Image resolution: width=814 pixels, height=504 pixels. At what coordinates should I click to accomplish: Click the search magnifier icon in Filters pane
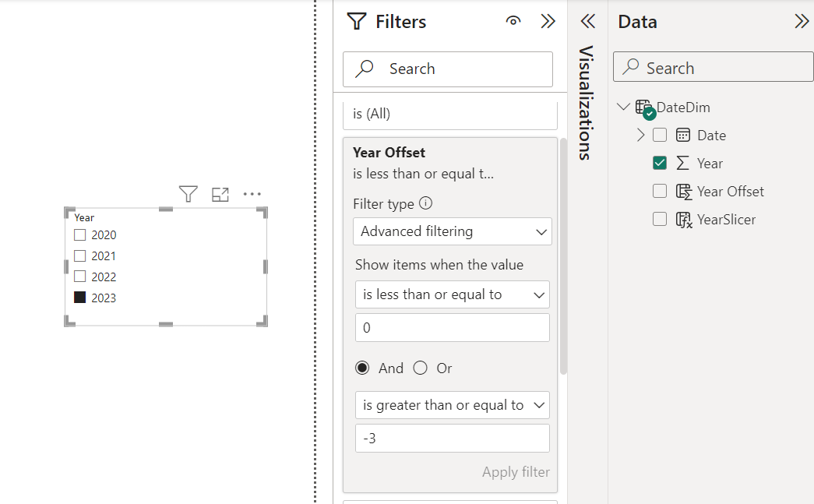coord(365,69)
